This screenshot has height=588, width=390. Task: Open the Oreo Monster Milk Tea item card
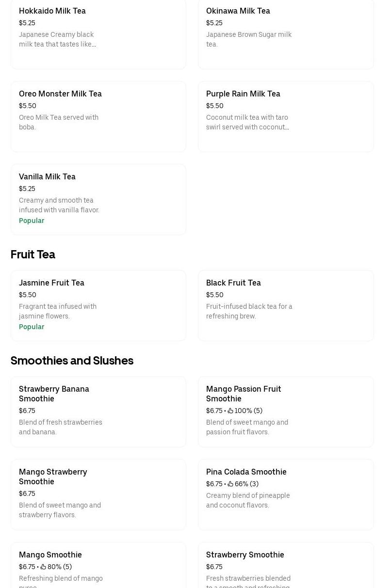tap(98, 116)
